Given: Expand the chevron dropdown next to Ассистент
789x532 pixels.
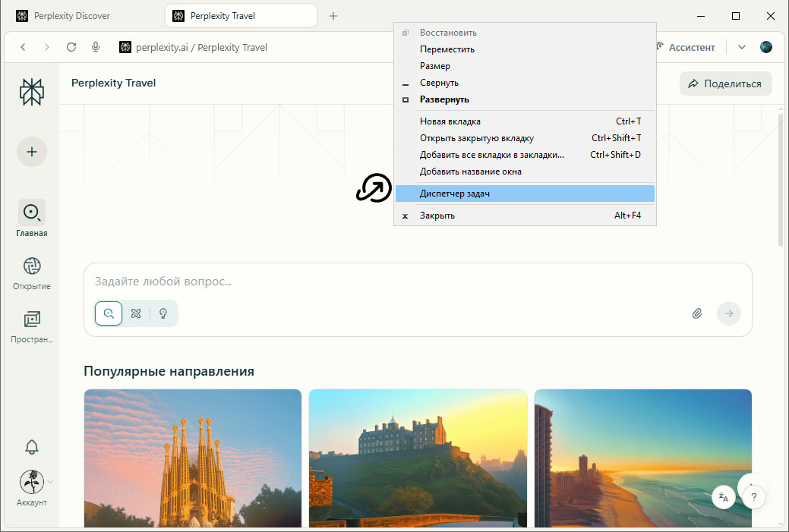Looking at the screenshot, I should click(742, 47).
